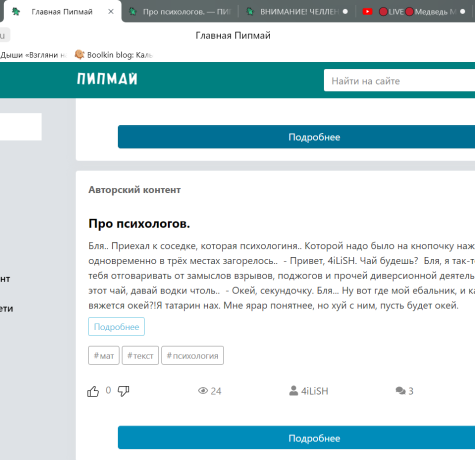Dislike the post with thumbs-down icon

click(123, 391)
